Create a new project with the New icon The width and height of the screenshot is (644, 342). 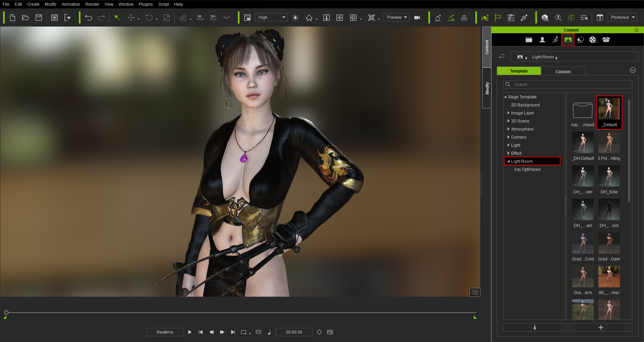(x=12, y=17)
